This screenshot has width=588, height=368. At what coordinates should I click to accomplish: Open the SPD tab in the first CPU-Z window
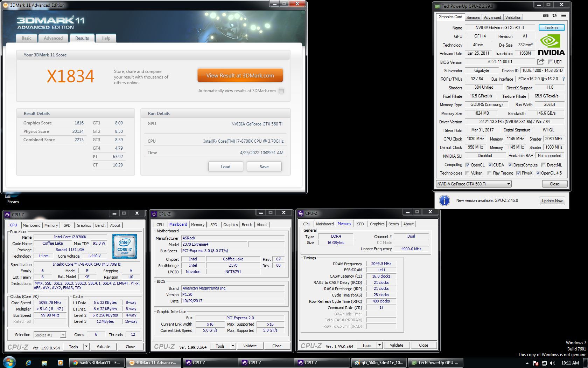tap(67, 225)
